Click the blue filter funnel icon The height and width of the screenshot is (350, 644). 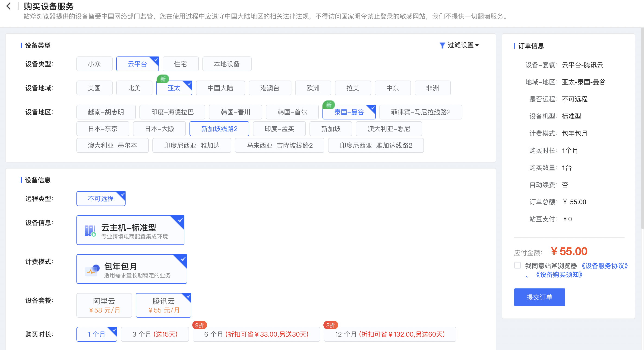coord(442,45)
